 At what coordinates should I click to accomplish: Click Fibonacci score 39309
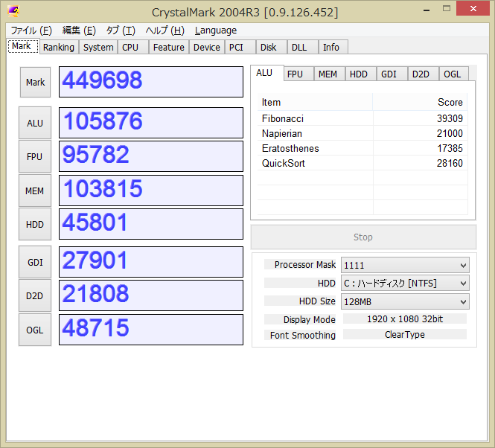[450, 118]
